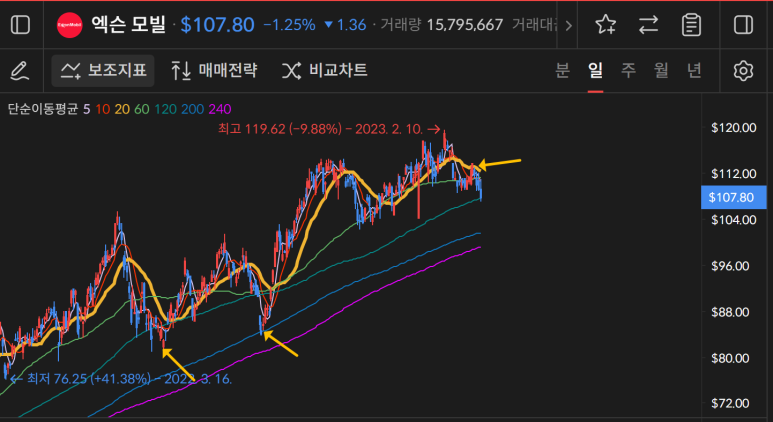Open the clipboard order icon
The image size is (773, 422).
coord(691,25)
